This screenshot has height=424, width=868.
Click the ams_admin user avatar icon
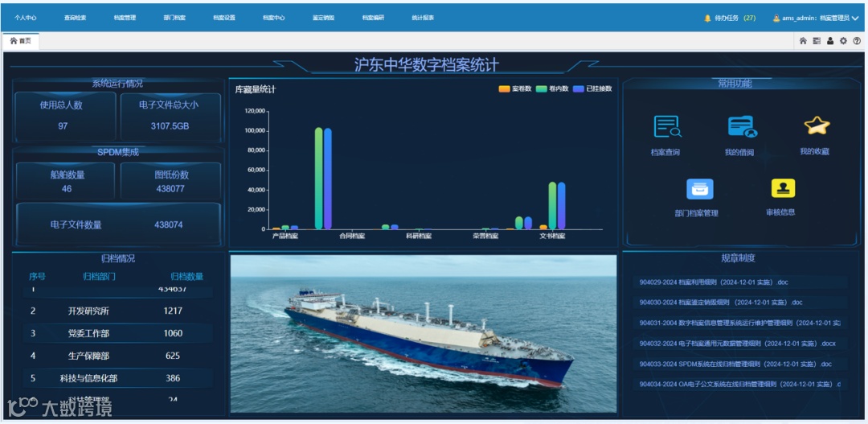776,19
